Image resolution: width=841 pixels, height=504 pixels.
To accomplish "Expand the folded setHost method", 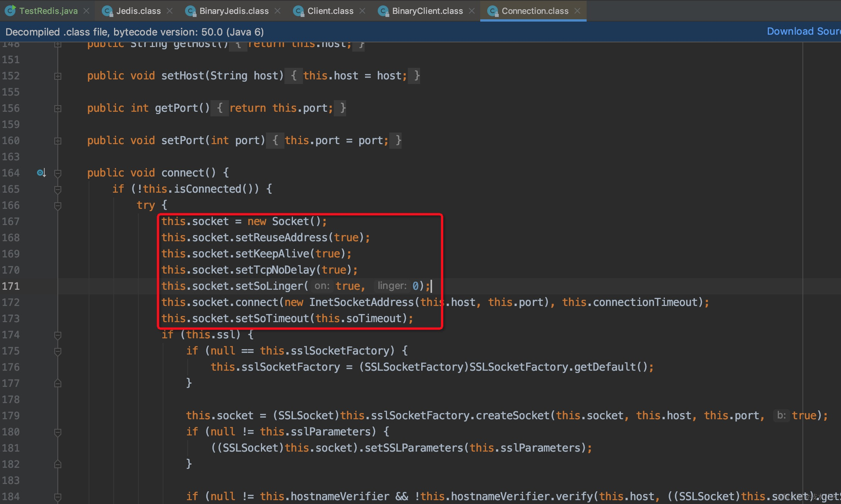I will click(58, 76).
